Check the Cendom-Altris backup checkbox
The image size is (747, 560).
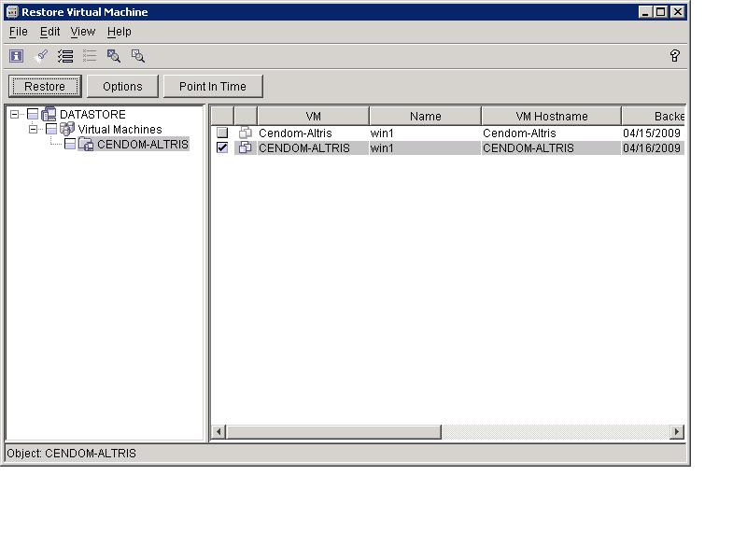222,133
